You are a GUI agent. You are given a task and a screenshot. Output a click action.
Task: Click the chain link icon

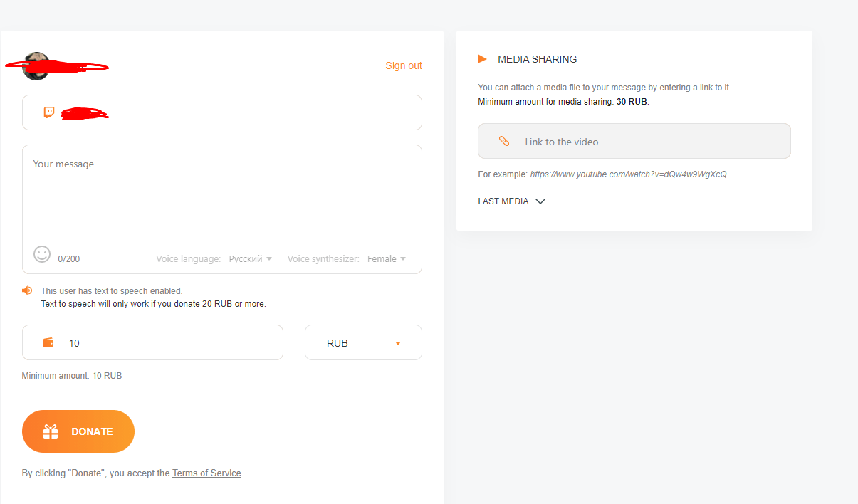click(x=504, y=142)
